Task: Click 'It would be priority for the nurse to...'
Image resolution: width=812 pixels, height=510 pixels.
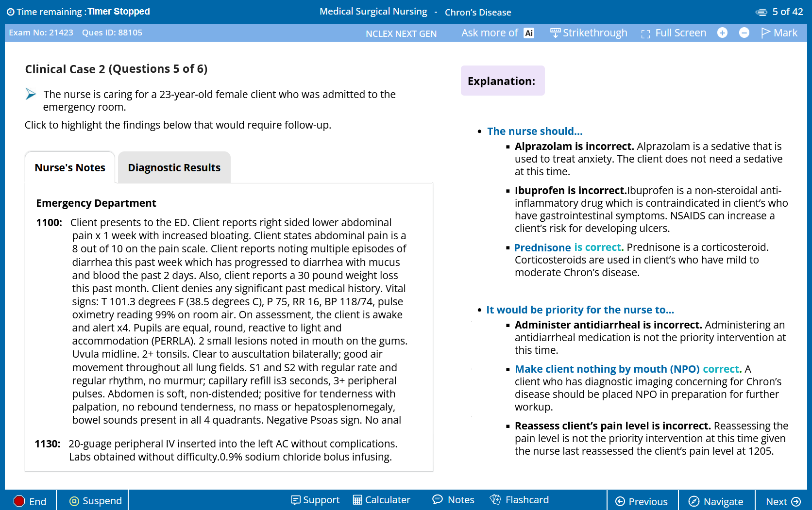Action: pos(580,310)
